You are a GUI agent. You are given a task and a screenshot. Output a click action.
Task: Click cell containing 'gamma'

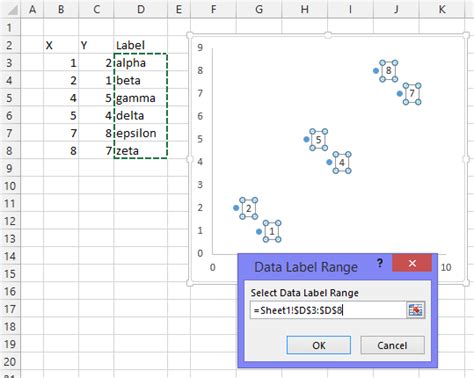(141, 98)
